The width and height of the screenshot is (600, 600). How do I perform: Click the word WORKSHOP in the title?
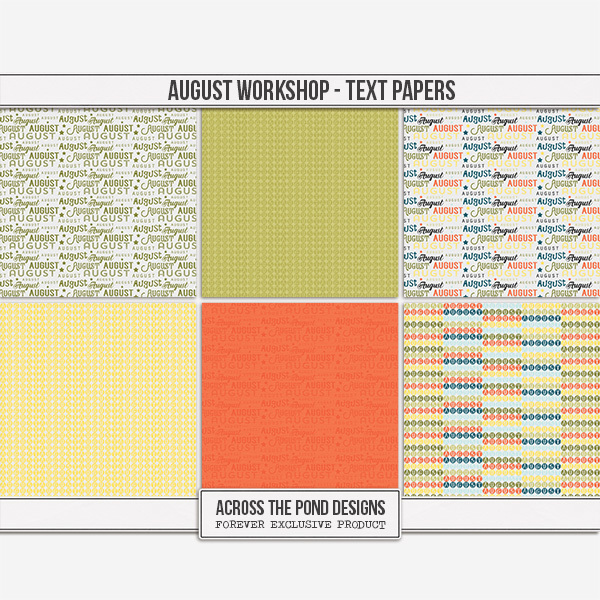272,90
